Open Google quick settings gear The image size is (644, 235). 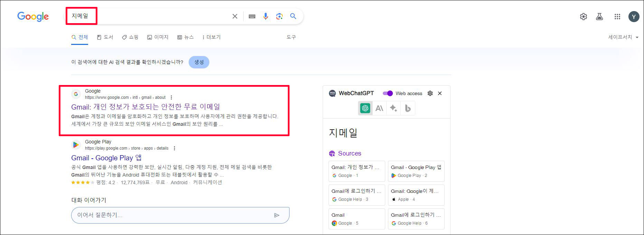584,17
